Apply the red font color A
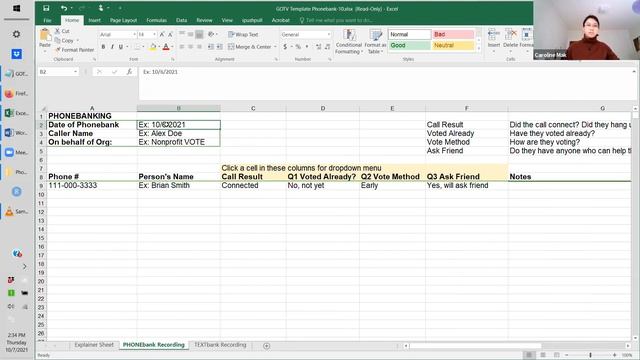This screenshot has height=360, width=640. [x=166, y=47]
